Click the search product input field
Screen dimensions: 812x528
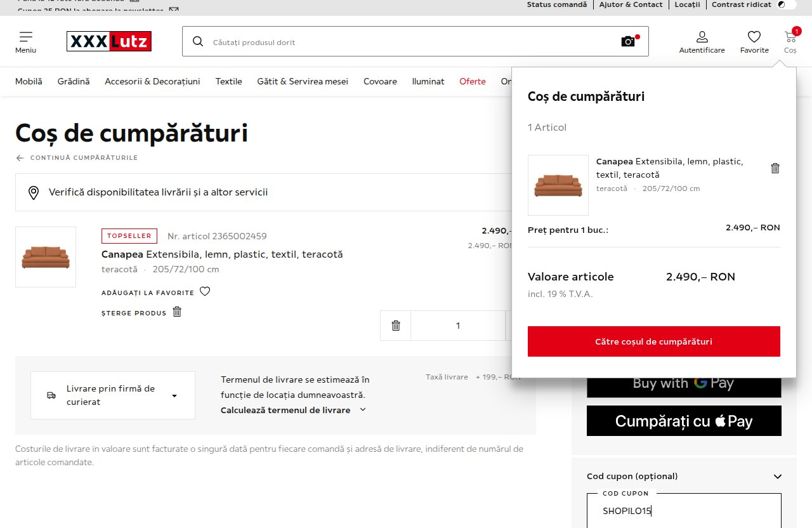click(x=415, y=41)
